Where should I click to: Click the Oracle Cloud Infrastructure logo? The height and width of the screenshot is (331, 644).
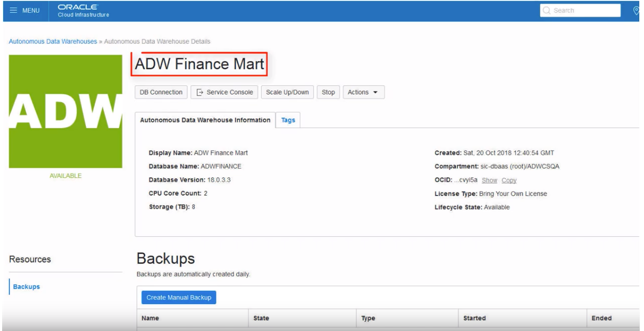point(84,11)
